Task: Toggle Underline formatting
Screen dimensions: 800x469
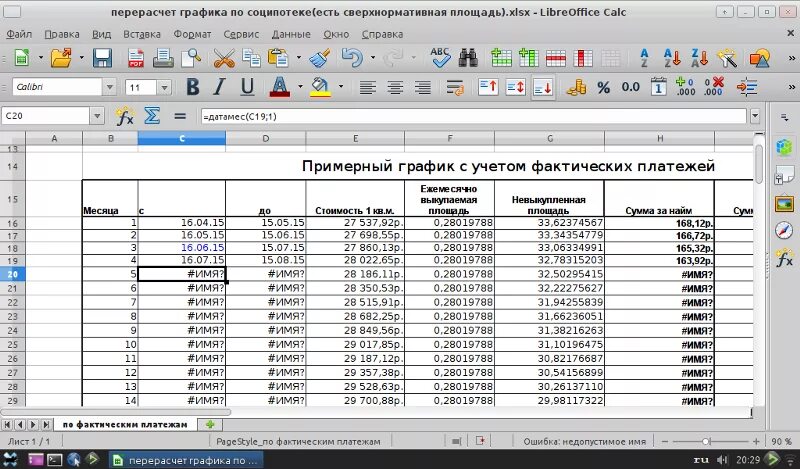Action: point(247,87)
